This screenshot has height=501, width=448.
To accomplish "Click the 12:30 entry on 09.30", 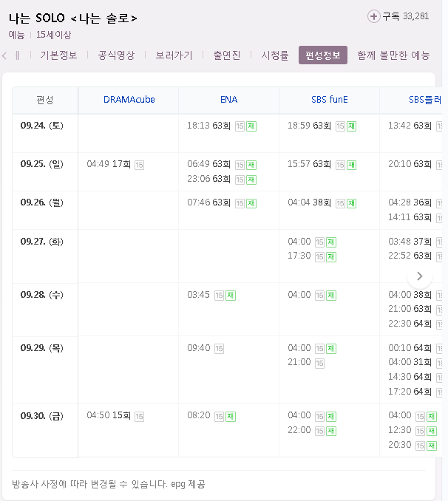I will (400, 430).
